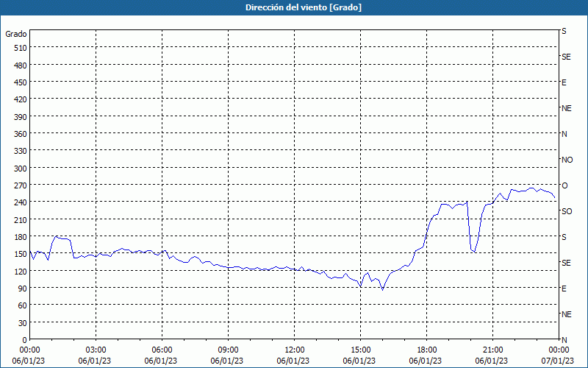Click the 'E' compass label at 90 level

pyautogui.click(x=564, y=289)
